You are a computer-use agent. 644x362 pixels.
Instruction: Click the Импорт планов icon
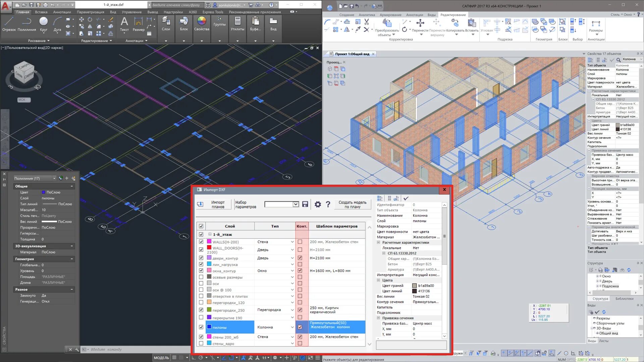[x=200, y=204]
